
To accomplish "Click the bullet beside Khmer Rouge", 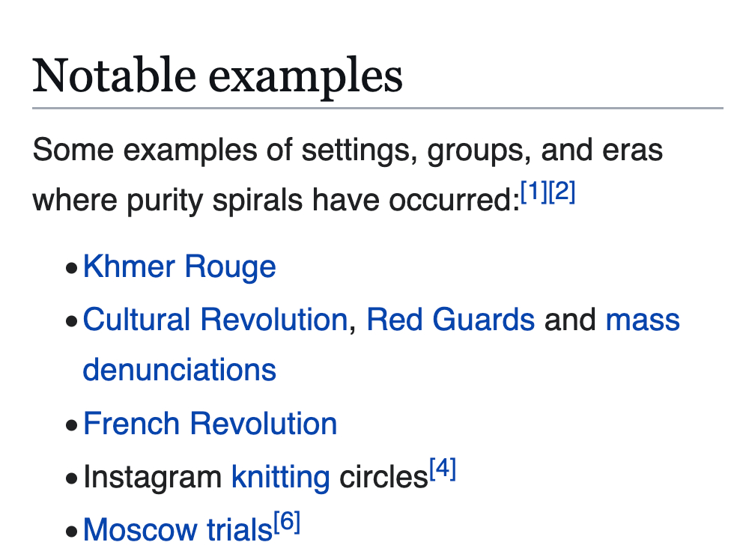I will [x=71, y=269].
